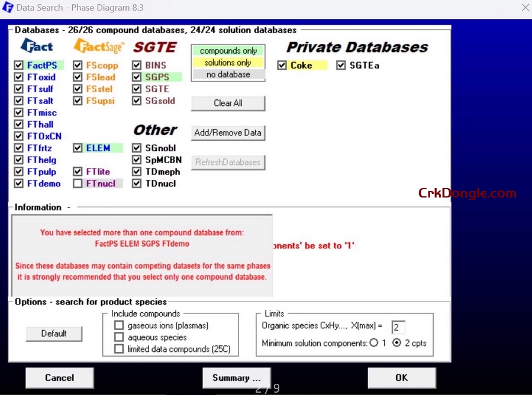Open the Add/Remove Data dialog
532x395 pixels.
pos(228,133)
